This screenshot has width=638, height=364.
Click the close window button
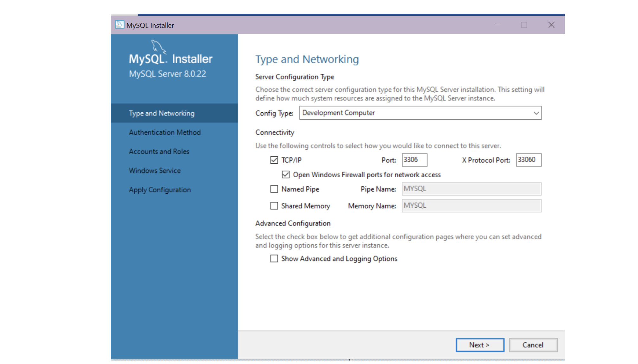click(x=551, y=24)
